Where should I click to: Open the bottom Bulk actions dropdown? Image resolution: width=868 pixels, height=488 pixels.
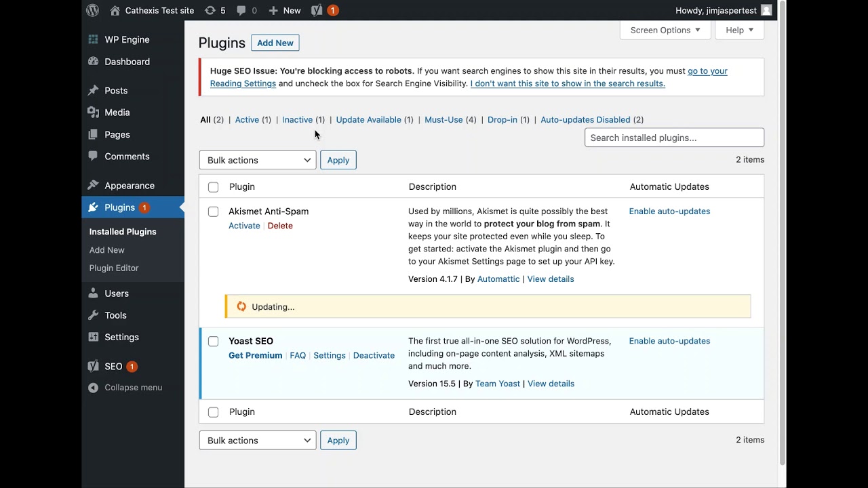[258, 441]
